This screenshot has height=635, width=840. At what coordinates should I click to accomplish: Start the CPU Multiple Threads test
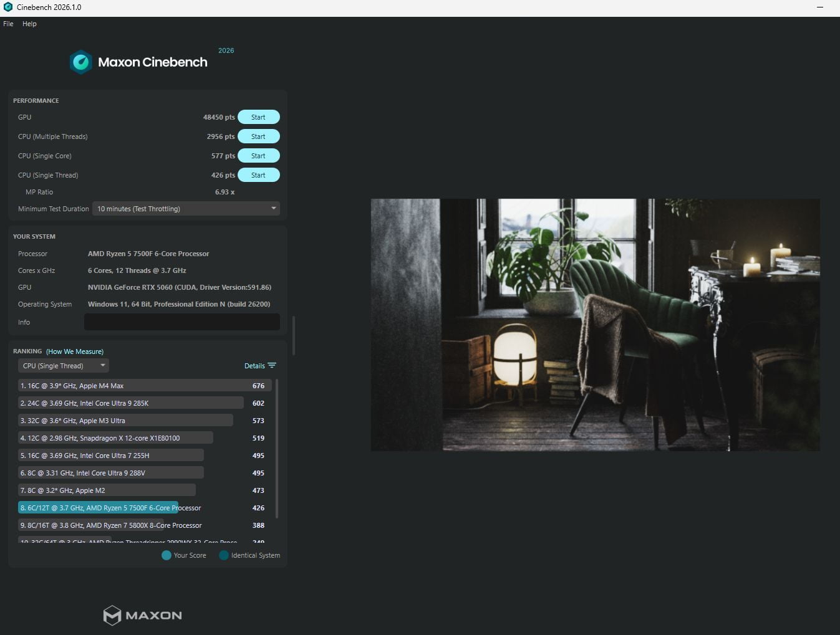258,136
